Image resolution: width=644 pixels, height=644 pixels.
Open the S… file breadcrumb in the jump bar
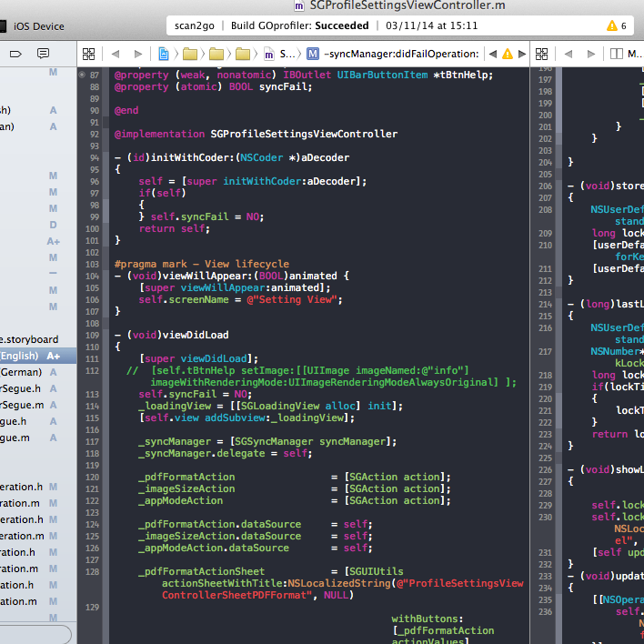[281, 54]
